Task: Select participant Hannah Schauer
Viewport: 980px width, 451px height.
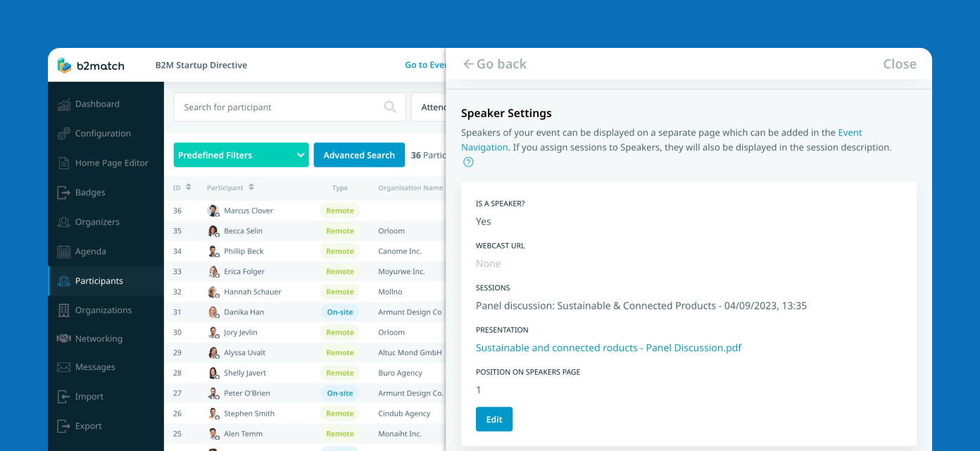Action: 253,292
